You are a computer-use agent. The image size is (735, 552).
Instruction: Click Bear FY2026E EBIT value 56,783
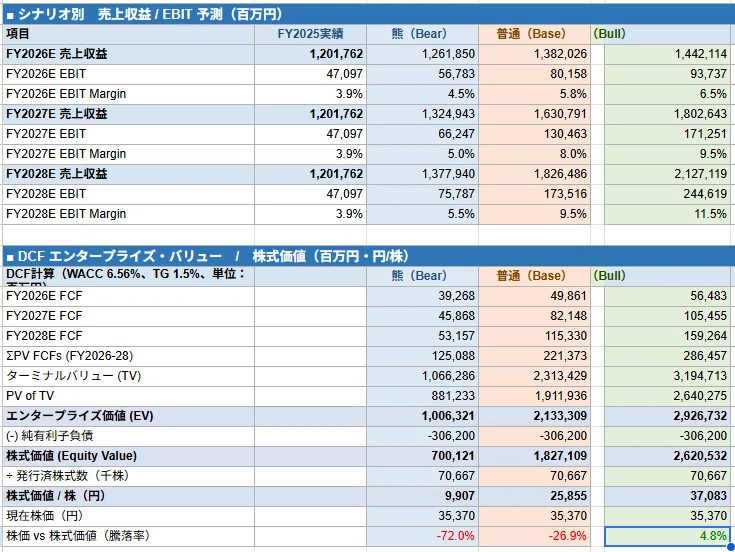tap(457, 74)
